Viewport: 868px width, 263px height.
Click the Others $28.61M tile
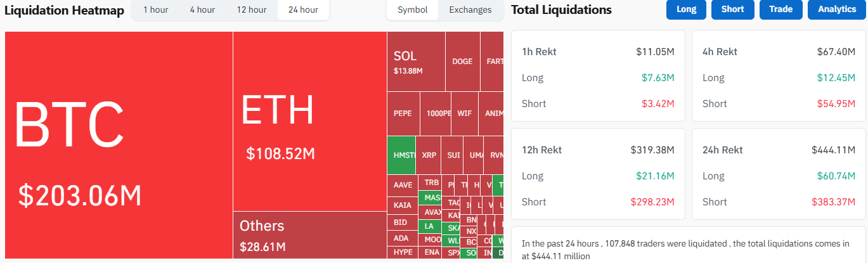(310, 235)
